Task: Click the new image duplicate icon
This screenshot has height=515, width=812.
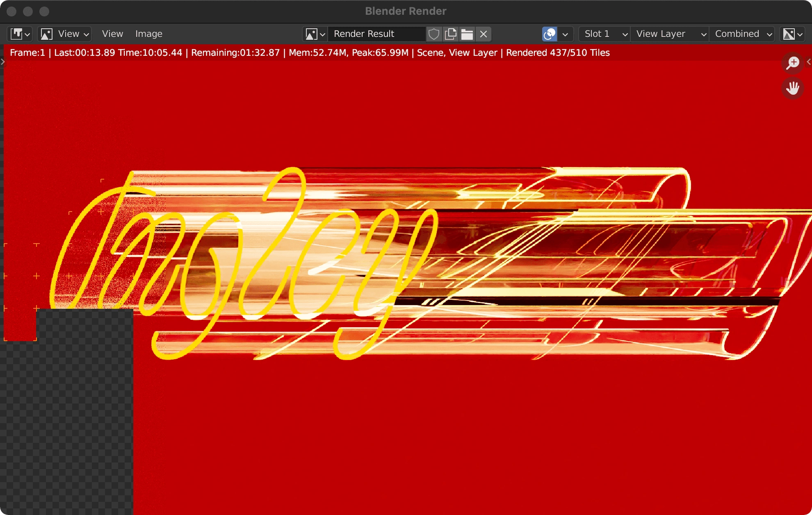Action: (451, 34)
